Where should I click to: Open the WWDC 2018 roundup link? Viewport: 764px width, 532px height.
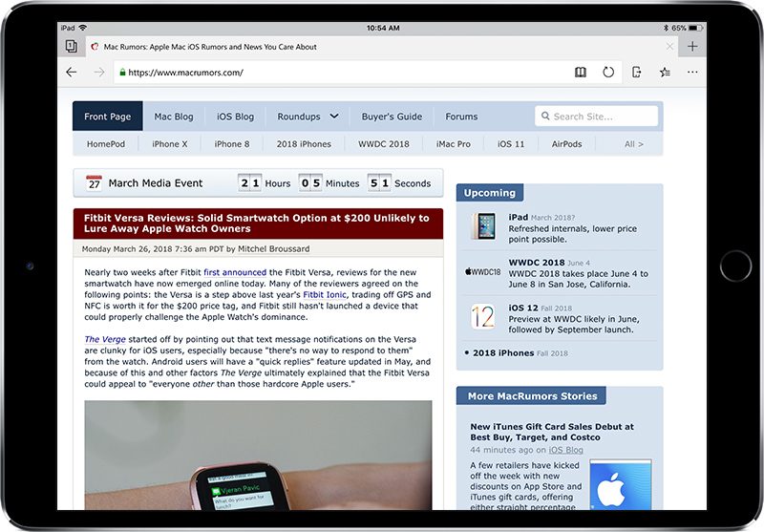tap(384, 144)
